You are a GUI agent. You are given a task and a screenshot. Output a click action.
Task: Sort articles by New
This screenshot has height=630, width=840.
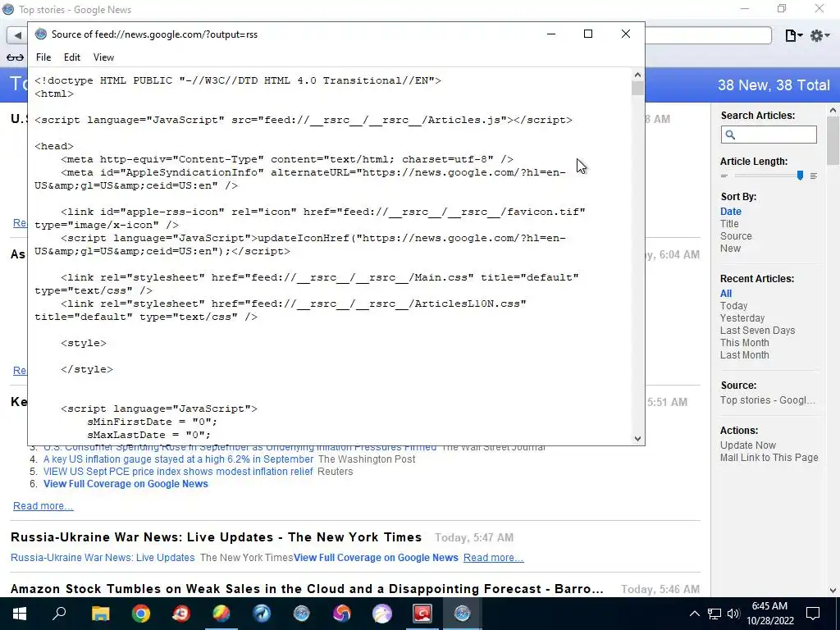point(730,249)
